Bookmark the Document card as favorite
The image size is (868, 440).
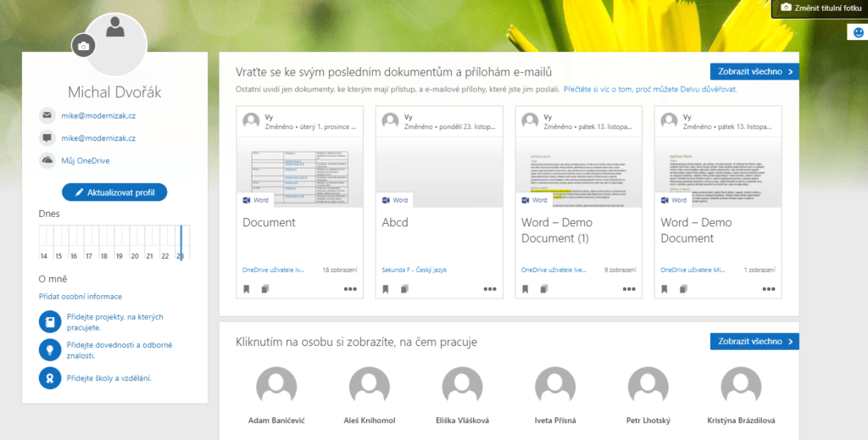(247, 289)
